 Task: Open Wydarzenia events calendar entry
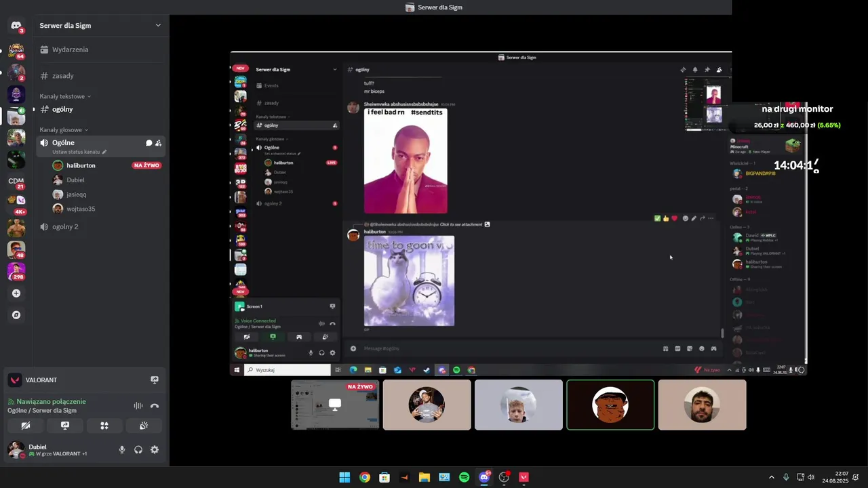[102, 49]
